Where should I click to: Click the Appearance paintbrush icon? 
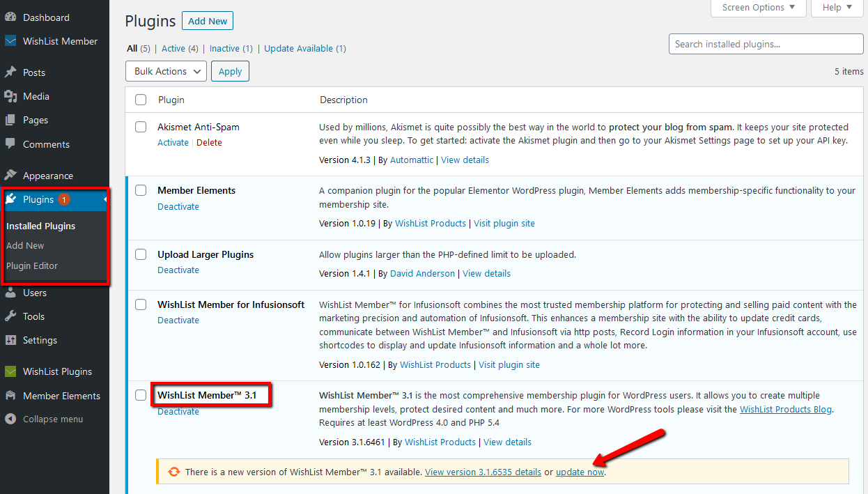pyautogui.click(x=10, y=176)
